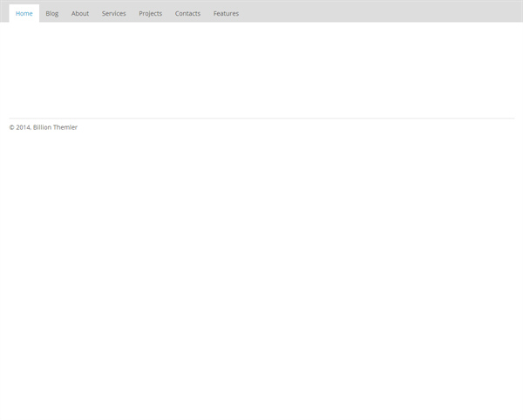Screen dimensions: 523x420
Task: Go to the Blog page
Action: pos(52,13)
